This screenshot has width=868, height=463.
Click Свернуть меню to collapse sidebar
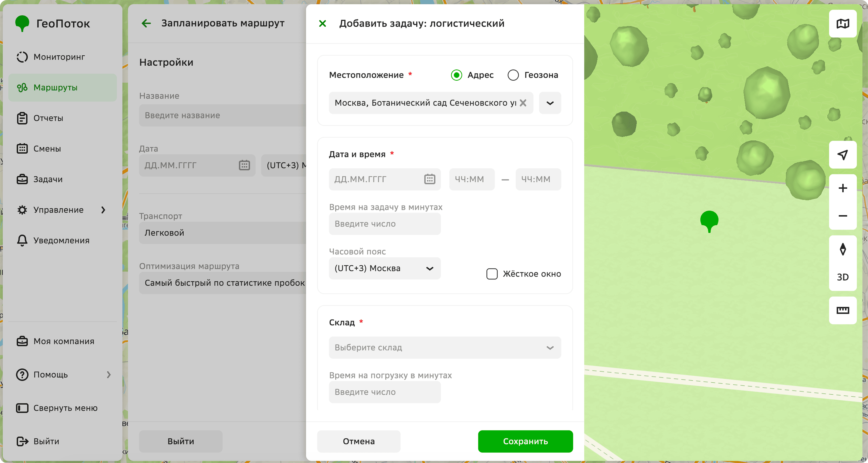click(x=62, y=408)
